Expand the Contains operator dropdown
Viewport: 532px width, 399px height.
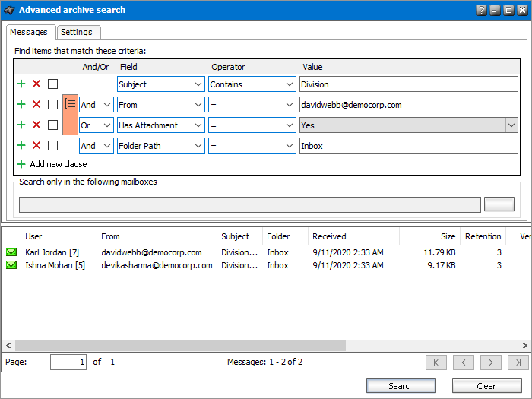(x=290, y=84)
